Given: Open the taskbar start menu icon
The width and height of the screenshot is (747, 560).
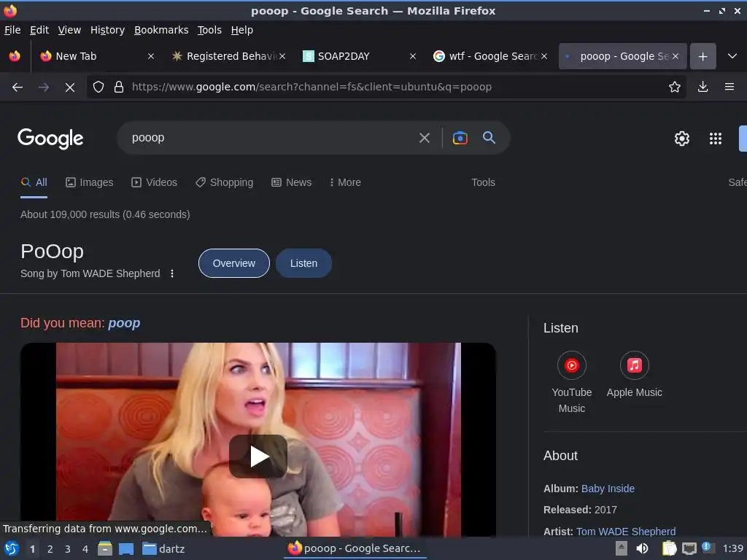Looking at the screenshot, I should click(x=12, y=548).
